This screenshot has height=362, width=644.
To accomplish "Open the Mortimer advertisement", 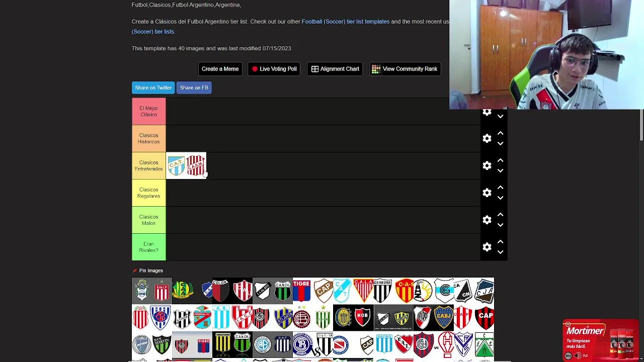I will click(x=601, y=340).
